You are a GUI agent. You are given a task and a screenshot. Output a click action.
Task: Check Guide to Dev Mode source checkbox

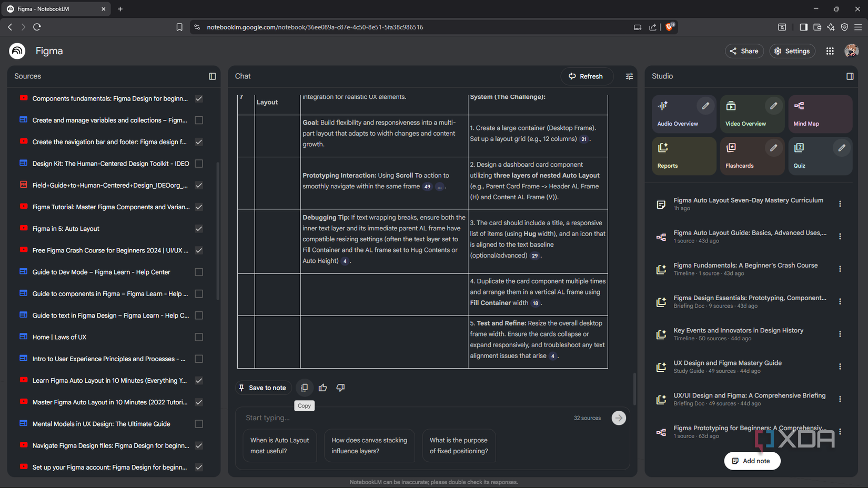click(x=199, y=272)
